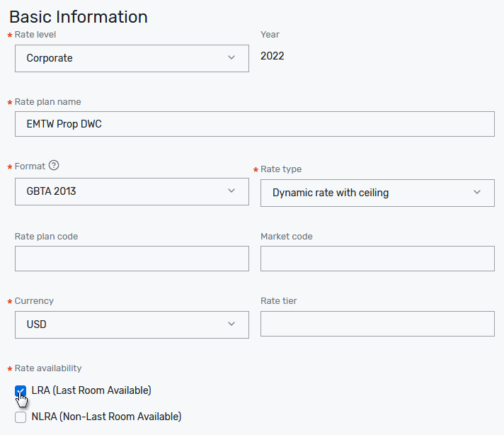The image size is (504, 435).
Task: Click inside the Rate plan code field
Action: 132,259
